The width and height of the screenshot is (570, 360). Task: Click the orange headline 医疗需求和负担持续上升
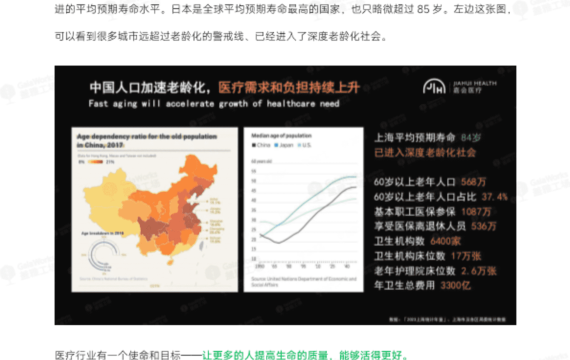point(289,87)
